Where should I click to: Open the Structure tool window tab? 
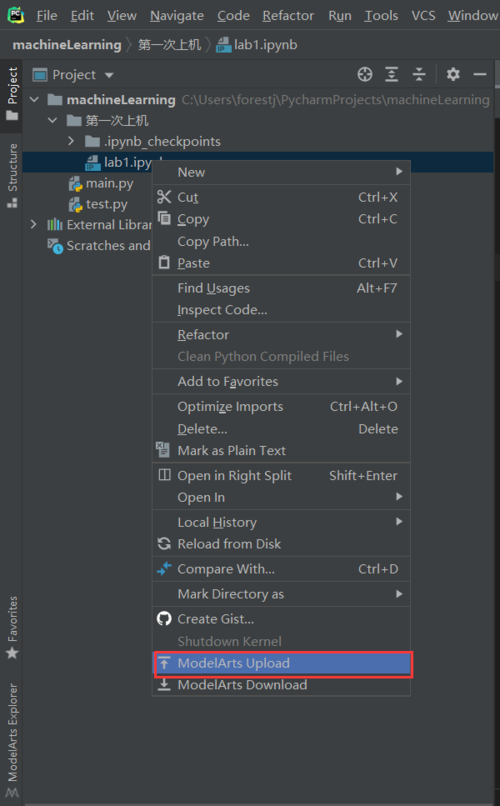(11, 175)
